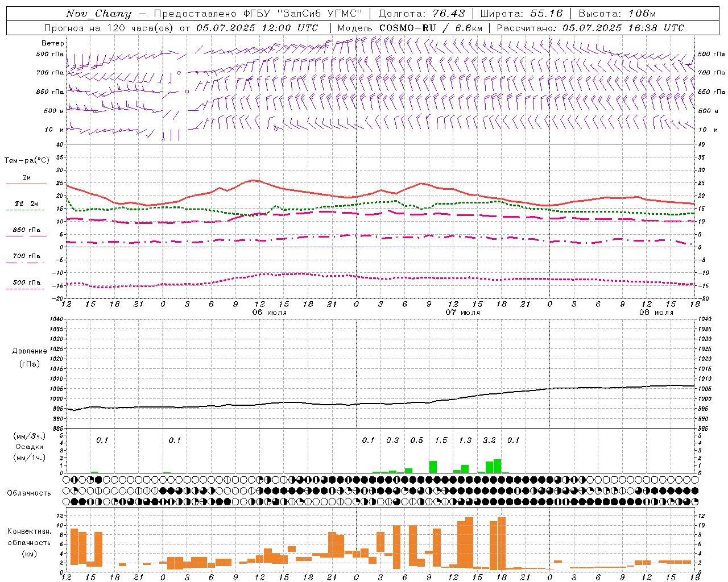Click the 'Ветер' wind panel label
This screenshot has width=728, height=582.
[53, 43]
